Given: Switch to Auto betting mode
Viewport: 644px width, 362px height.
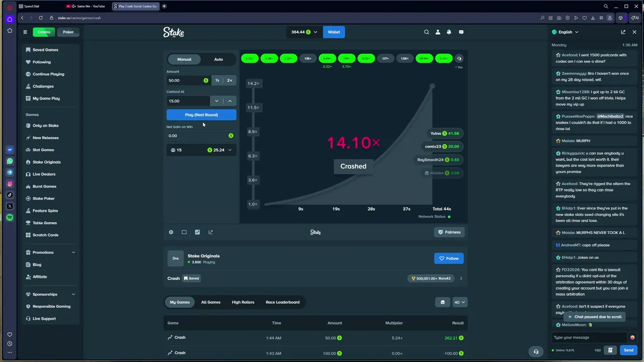Looking at the screenshot, I should point(218,59).
